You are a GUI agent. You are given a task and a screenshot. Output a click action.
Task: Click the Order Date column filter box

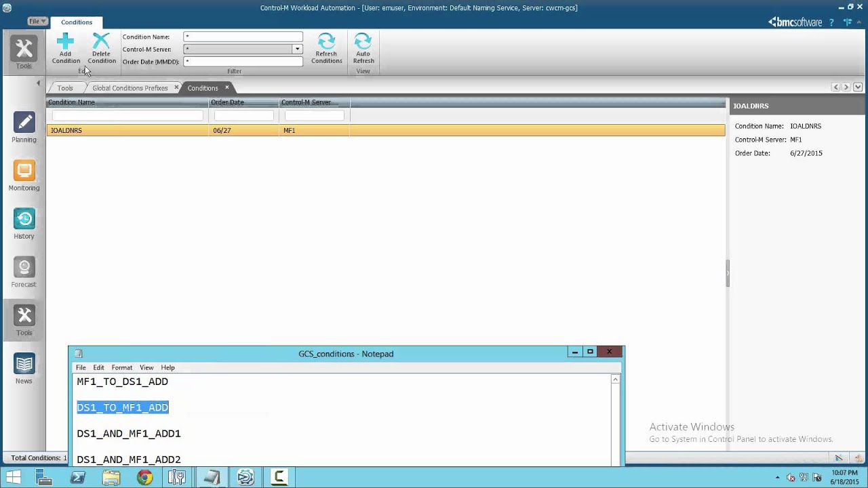[244, 116]
